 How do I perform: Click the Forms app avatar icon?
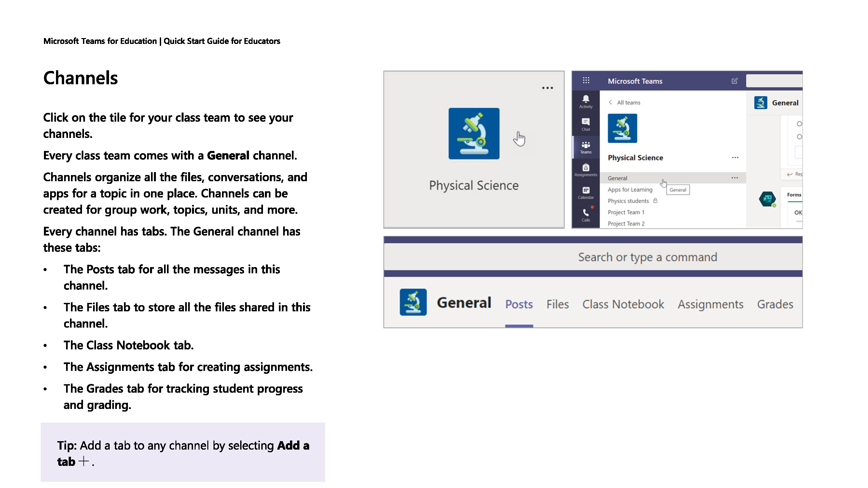pyautogui.click(x=767, y=199)
